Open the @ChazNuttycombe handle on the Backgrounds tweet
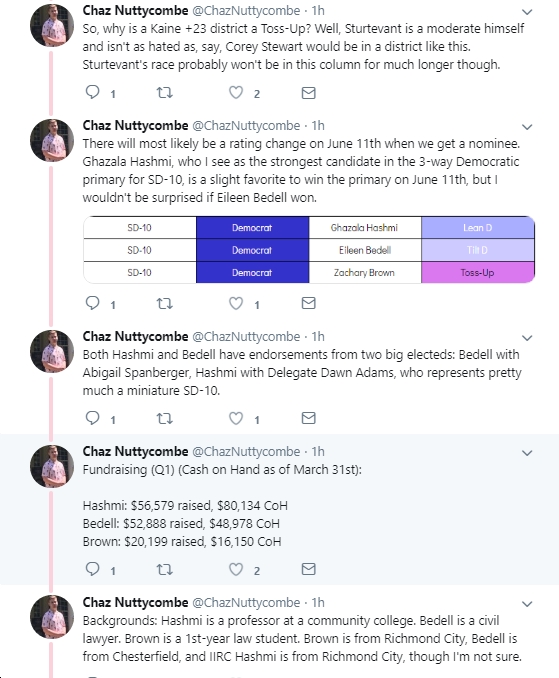 click(x=246, y=602)
